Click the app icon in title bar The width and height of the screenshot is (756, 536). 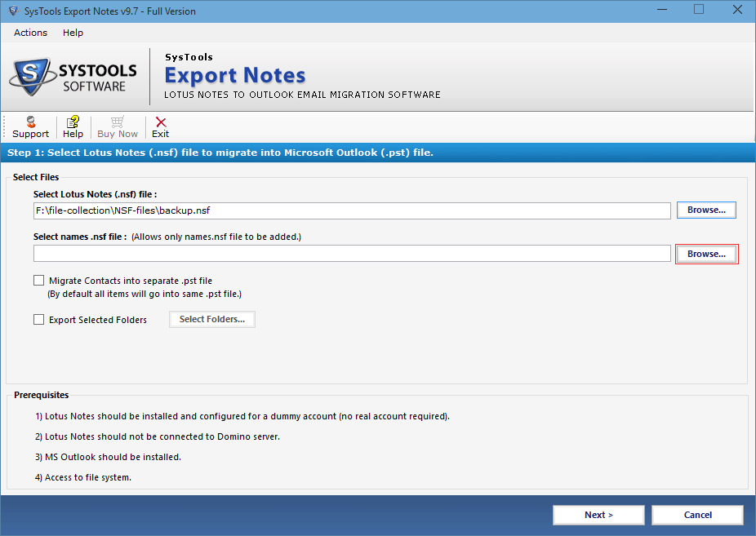pyautogui.click(x=13, y=11)
